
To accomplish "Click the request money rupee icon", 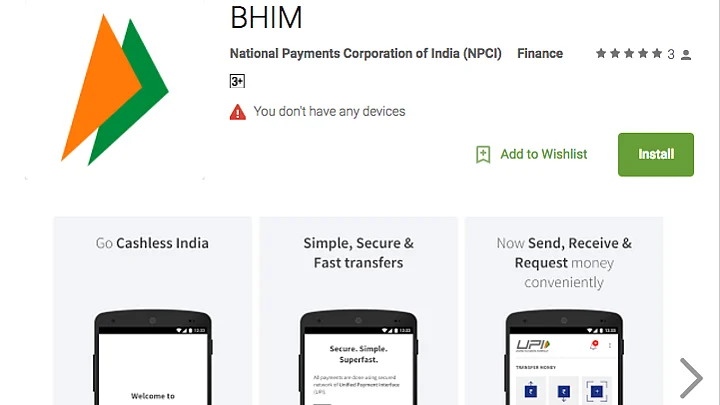I will point(563,392).
